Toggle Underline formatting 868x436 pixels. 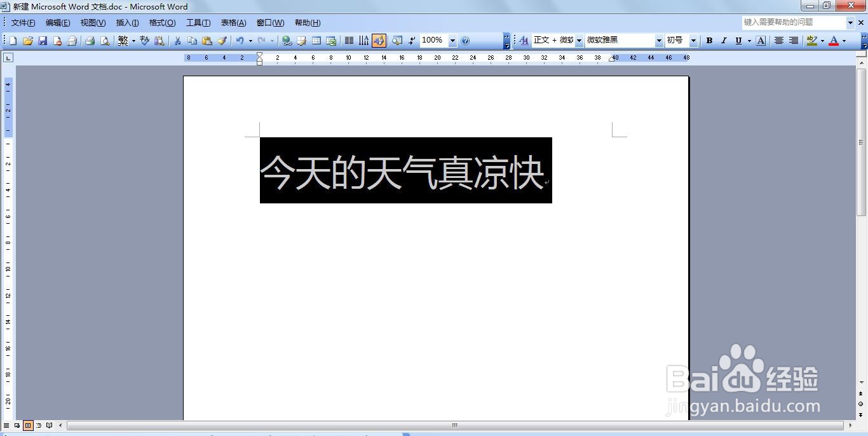[x=738, y=41]
